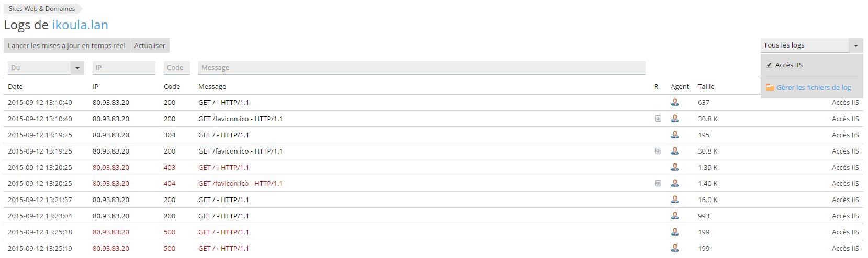Viewport: 868px width, 258px height.
Task: Click R icon in 13:10:40 favicon row
Action: click(658, 119)
